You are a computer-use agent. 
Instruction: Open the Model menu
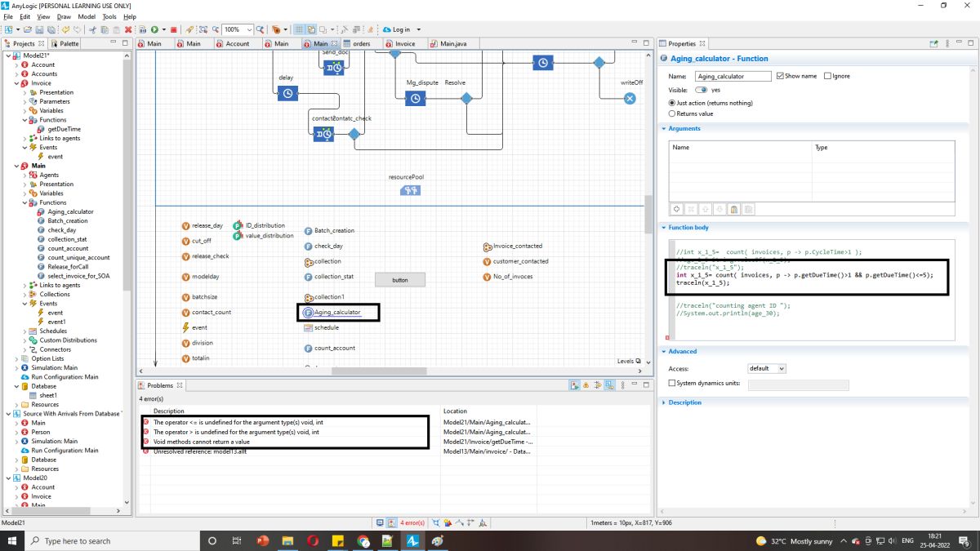pyautogui.click(x=87, y=16)
